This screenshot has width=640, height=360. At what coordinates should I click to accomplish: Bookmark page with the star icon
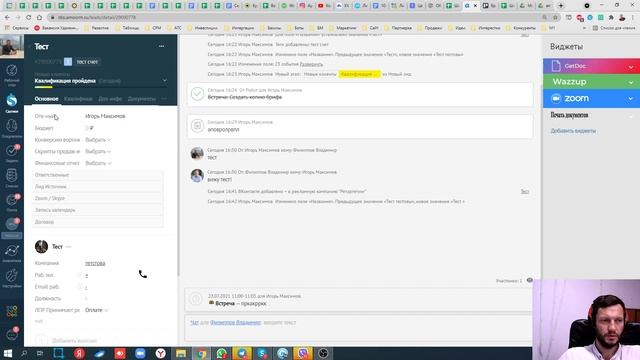[555, 18]
